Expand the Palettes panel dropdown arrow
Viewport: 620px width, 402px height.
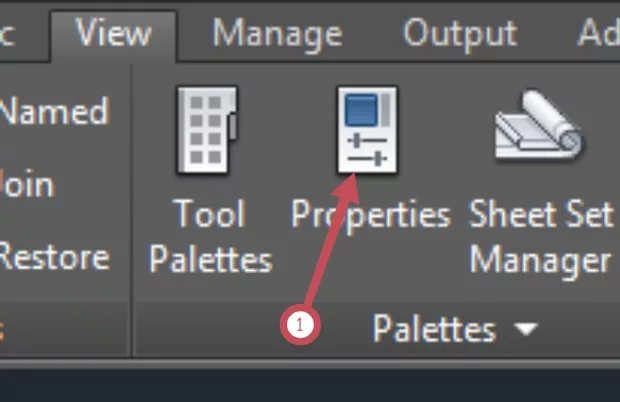click(x=526, y=329)
